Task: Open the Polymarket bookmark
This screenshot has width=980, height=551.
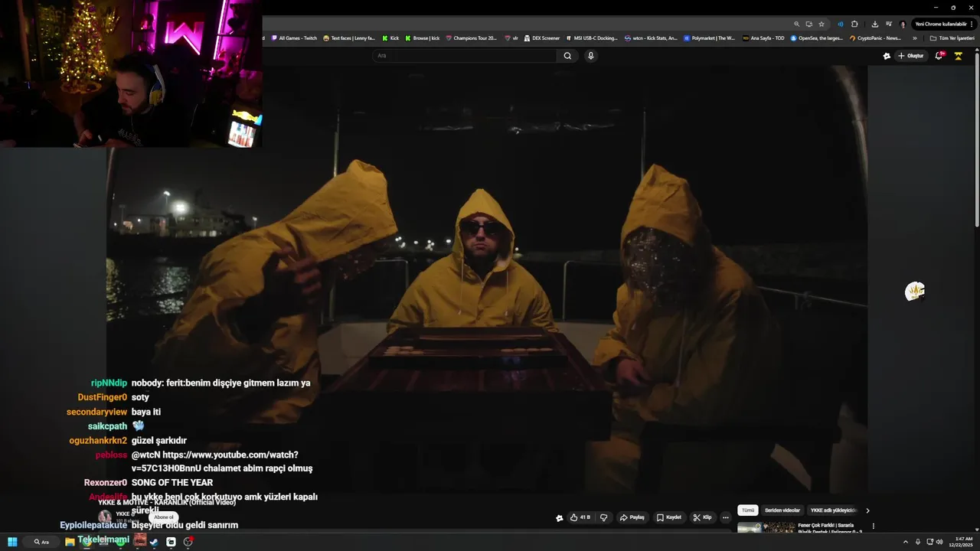Action: (709, 37)
